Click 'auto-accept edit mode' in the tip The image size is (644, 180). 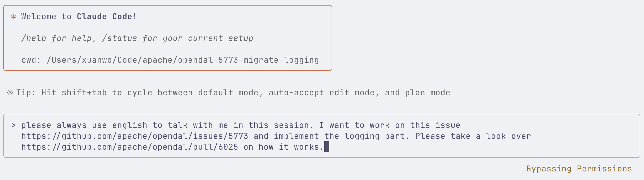tap(321, 93)
